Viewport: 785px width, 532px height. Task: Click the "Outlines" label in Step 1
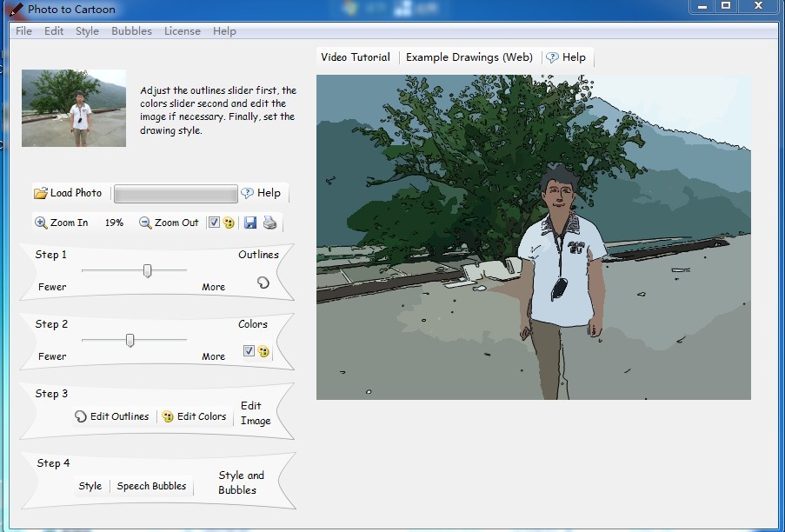tap(258, 255)
